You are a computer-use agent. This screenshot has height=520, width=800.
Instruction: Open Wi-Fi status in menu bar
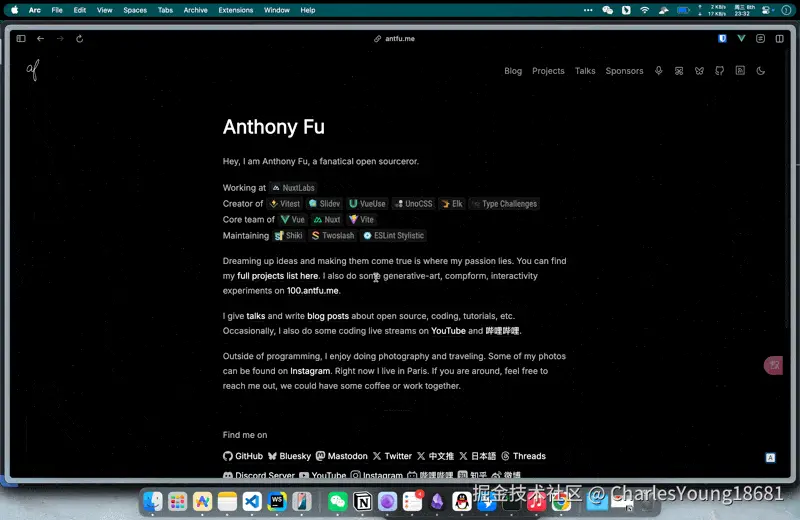point(644,10)
